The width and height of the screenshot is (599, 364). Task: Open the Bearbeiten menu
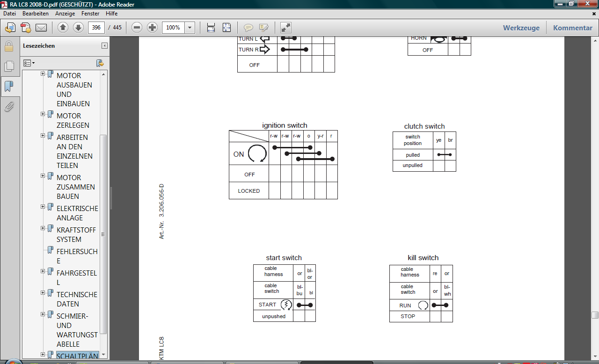[x=36, y=14]
